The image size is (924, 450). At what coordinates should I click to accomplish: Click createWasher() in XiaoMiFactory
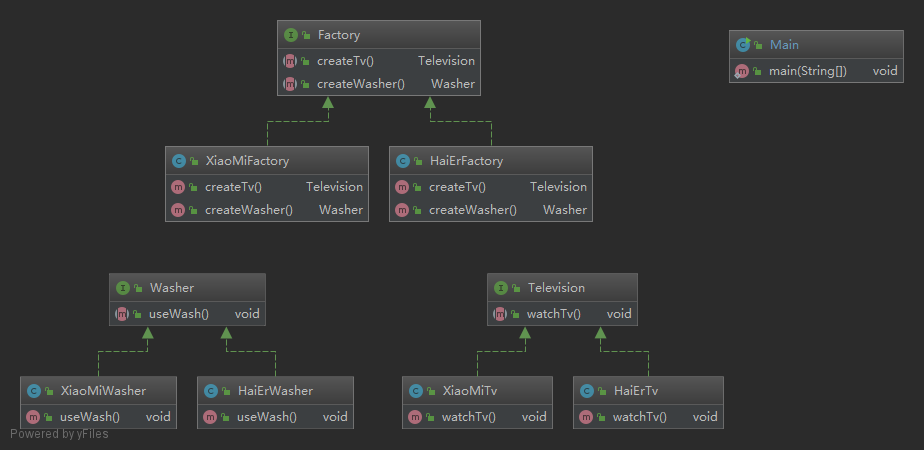pyautogui.click(x=249, y=210)
